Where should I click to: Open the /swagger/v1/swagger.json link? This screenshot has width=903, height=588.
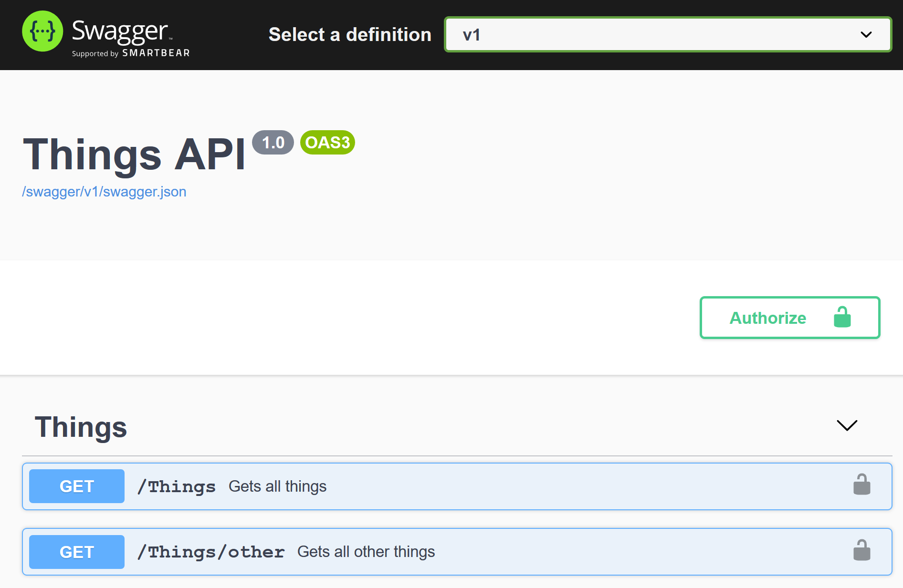click(105, 191)
